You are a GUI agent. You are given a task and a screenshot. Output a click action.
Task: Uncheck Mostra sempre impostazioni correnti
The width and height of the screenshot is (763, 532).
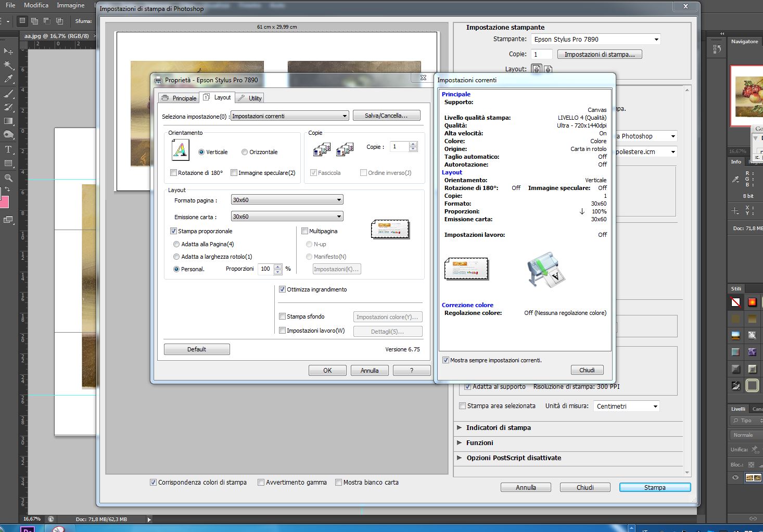click(x=446, y=360)
